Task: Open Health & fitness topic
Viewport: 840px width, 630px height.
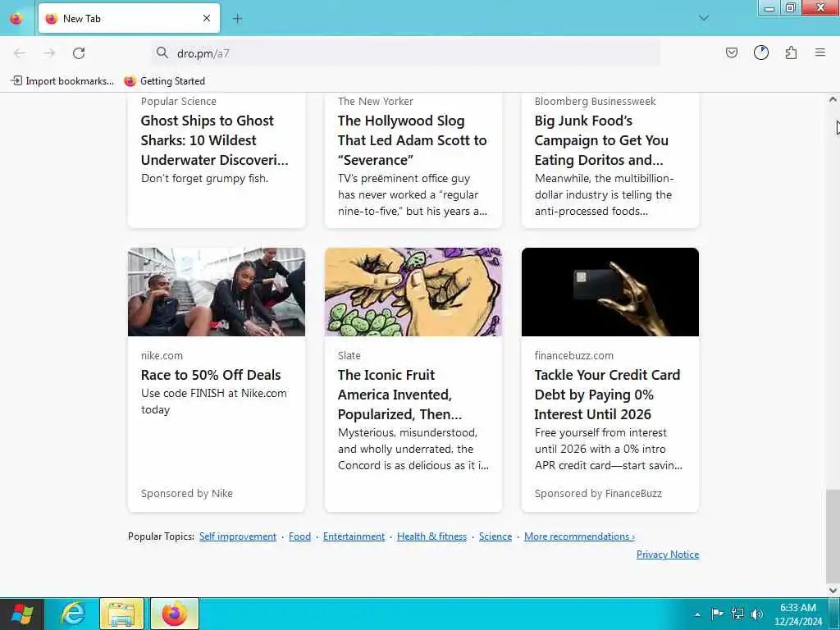Action: coord(431,536)
